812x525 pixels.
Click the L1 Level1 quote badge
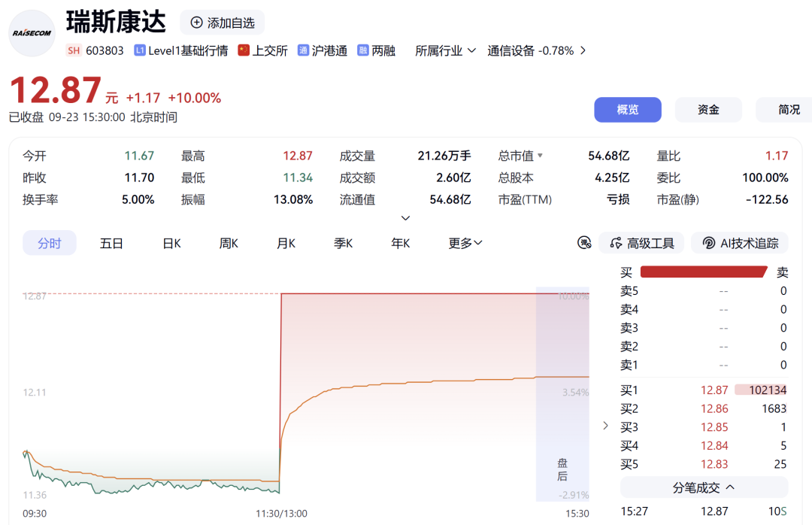[139, 50]
